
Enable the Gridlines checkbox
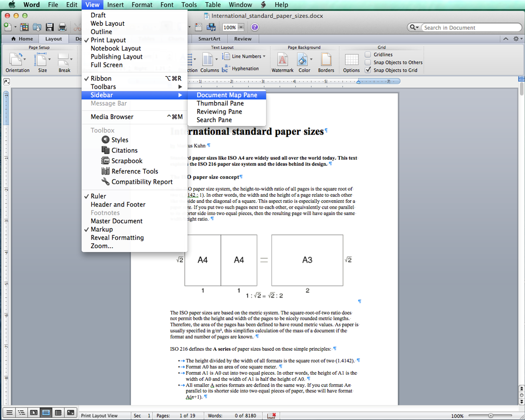pyautogui.click(x=368, y=55)
